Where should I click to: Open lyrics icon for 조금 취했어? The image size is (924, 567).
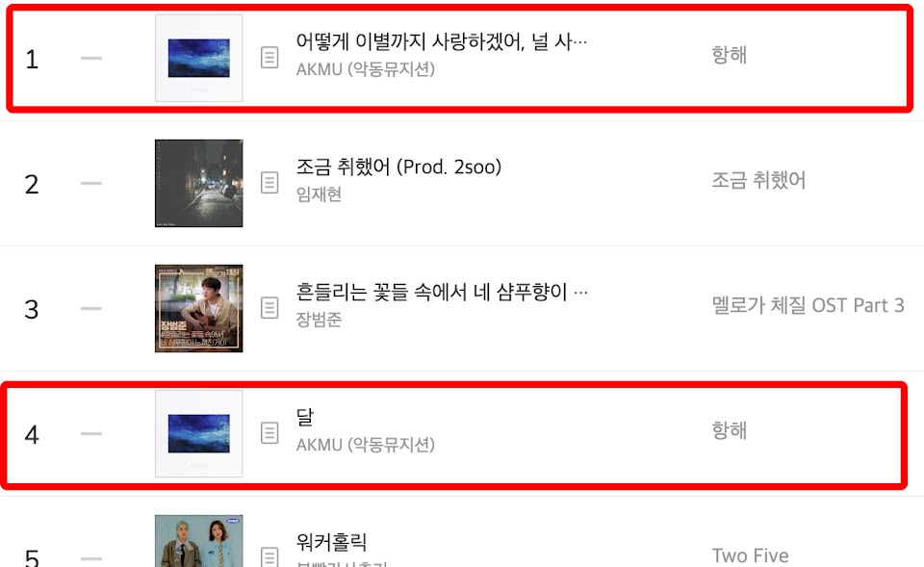pos(269,183)
